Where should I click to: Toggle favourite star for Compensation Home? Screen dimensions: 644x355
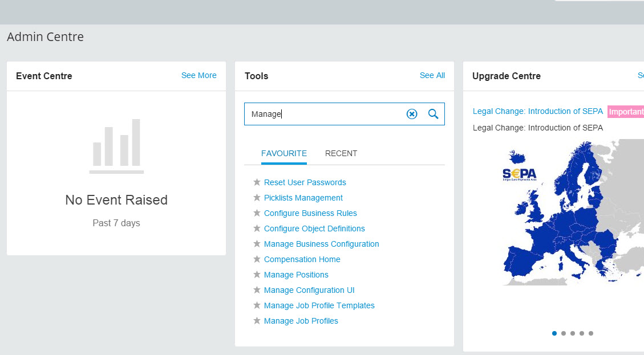(257, 259)
